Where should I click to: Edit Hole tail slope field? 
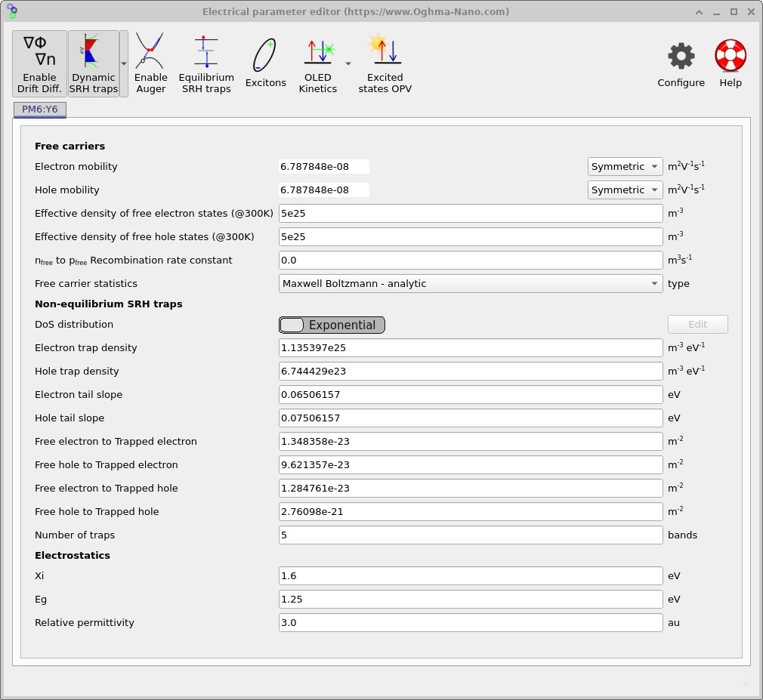471,418
